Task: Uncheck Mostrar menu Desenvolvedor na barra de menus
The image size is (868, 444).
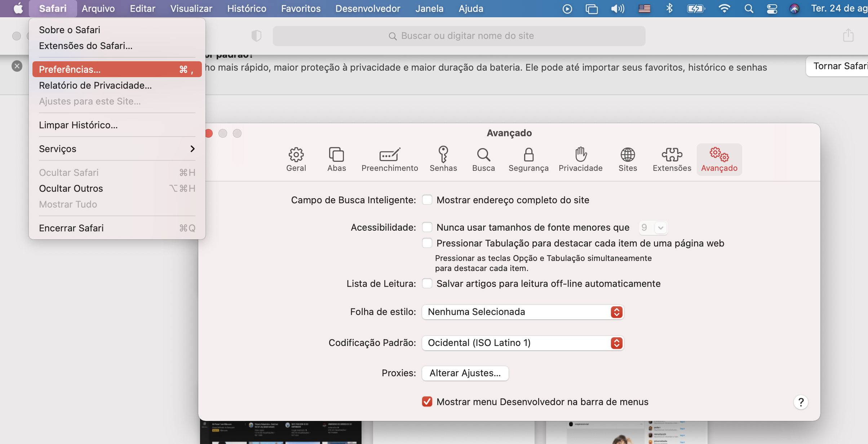Action: pyautogui.click(x=427, y=402)
